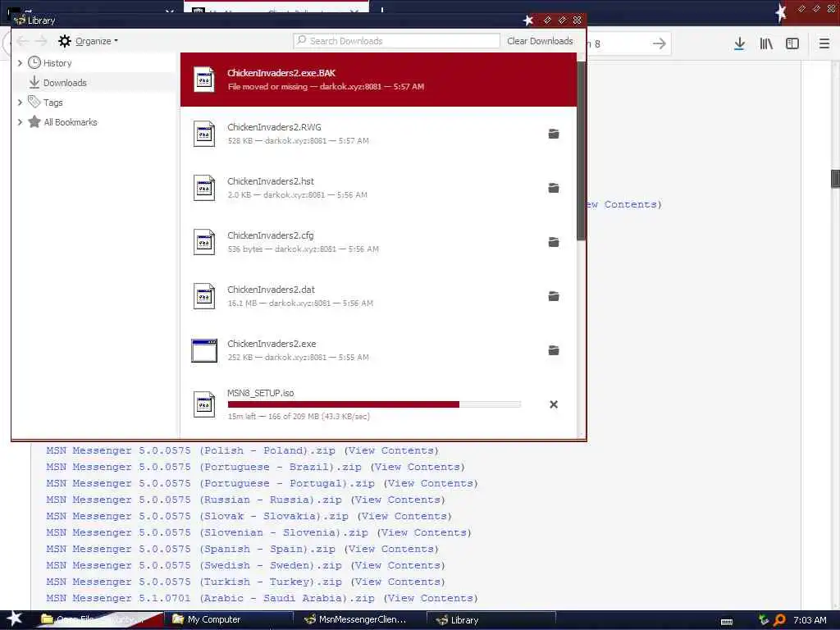Switch to MsnMessengerClien... taskbar window

(x=362, y=620)
